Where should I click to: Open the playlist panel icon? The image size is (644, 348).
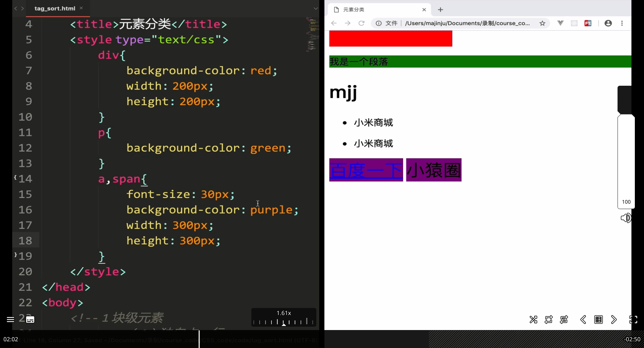599,320
